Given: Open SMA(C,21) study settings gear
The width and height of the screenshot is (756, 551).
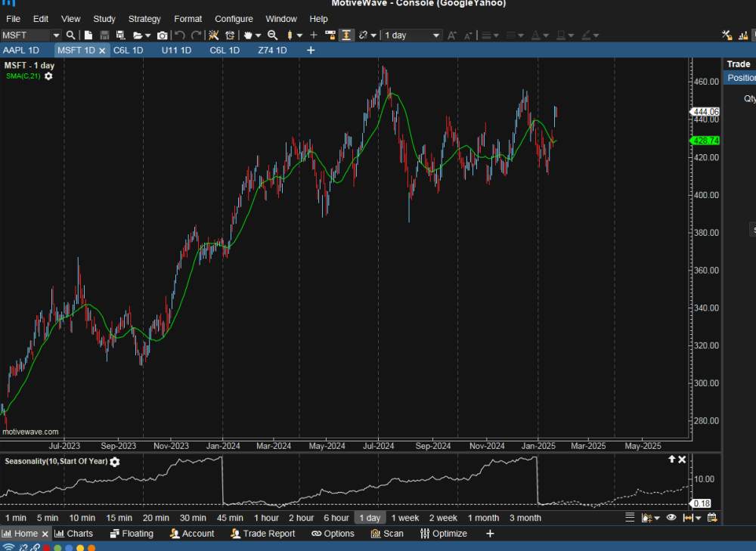Looking at the screenshot, I should click(48, 76).
